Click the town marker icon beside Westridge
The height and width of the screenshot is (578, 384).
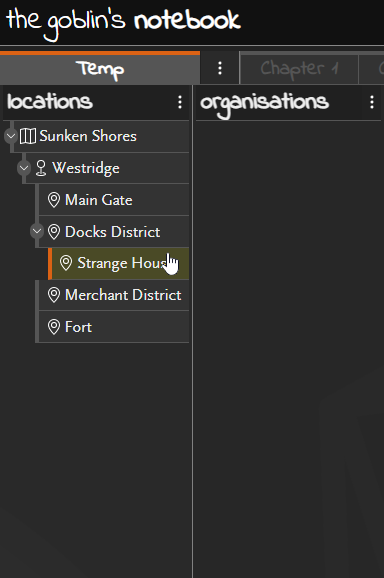click(x=41, y=168)
